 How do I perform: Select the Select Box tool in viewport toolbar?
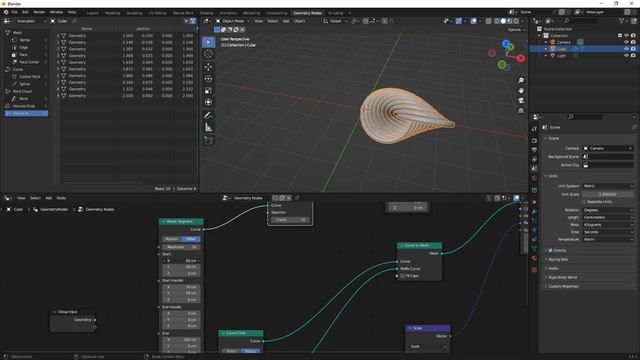[x=209, y=42]
